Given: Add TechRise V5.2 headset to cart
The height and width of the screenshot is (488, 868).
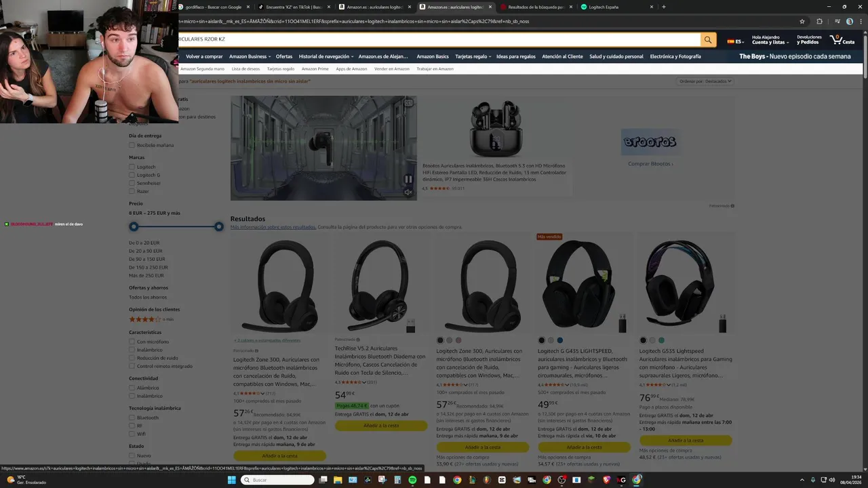Looking at the screenshot, I should click(x=381, y=426).
